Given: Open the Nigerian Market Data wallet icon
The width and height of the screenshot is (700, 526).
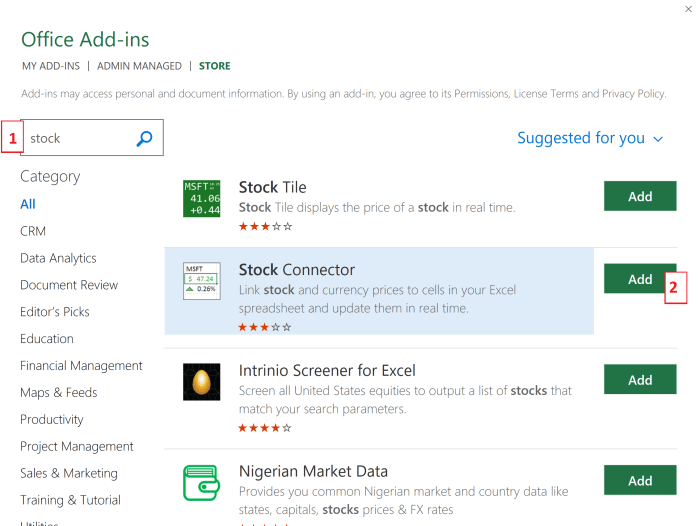Looking at the screenshot, I should 201,483.
